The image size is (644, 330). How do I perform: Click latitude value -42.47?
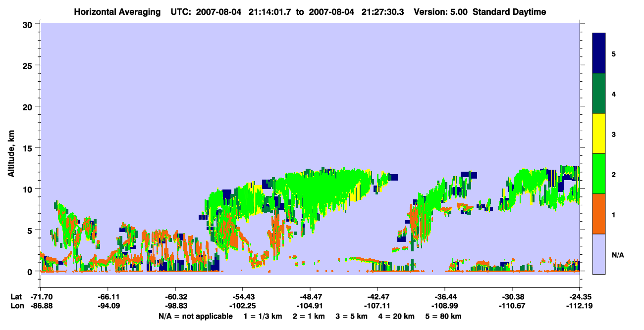tap(377, 296)
